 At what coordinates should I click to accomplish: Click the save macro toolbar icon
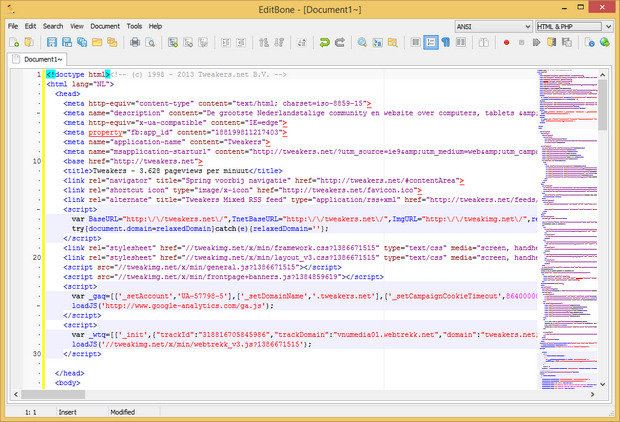click(x=567, y=42)
